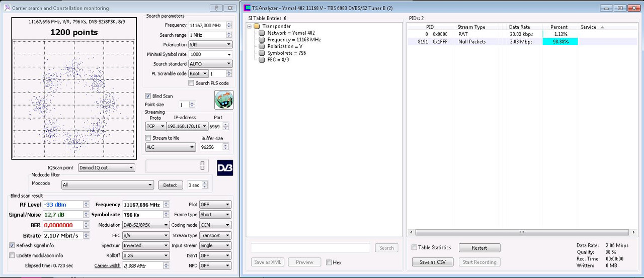Click the help question mark button

pos(216,8)
